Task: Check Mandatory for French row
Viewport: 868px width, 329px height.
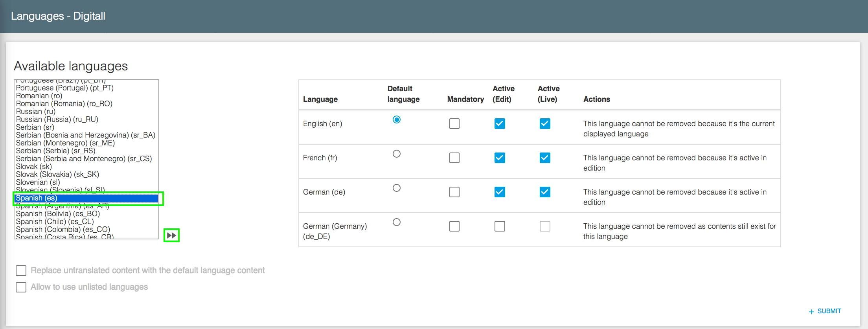Action: (x=454, y=158)
